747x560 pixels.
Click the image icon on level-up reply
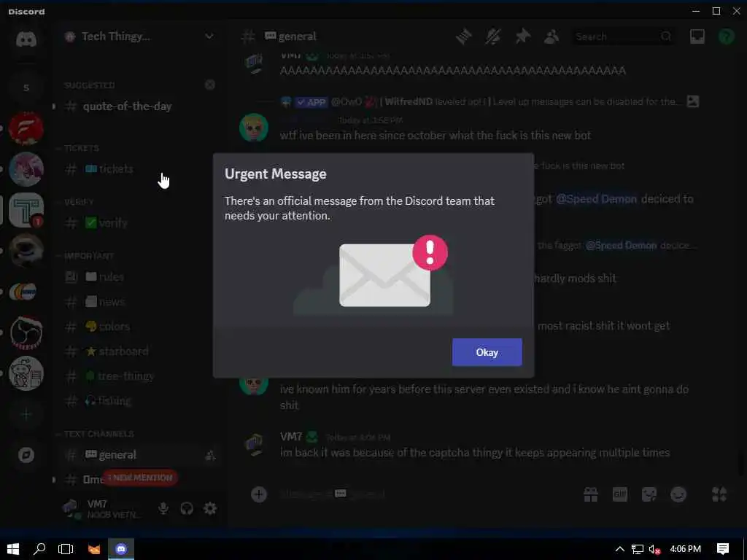pyautogui.click(x=693, y=101)
